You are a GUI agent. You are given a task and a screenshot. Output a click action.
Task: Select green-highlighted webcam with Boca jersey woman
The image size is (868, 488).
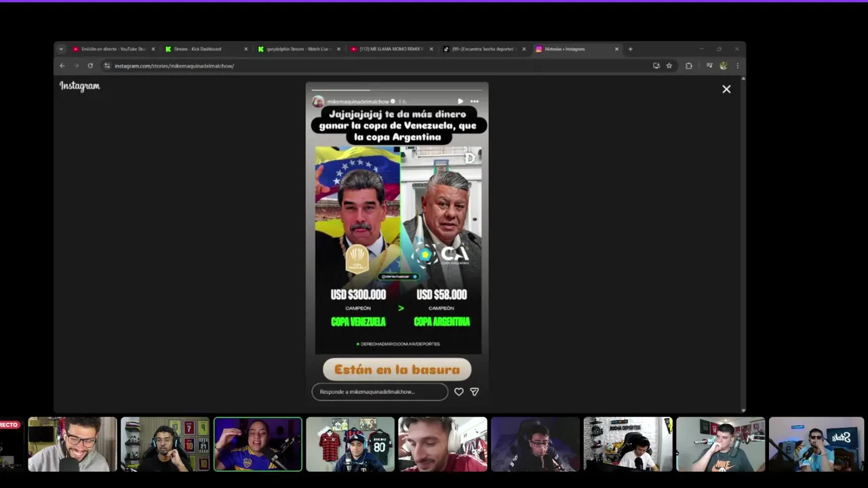pos(258,444)
